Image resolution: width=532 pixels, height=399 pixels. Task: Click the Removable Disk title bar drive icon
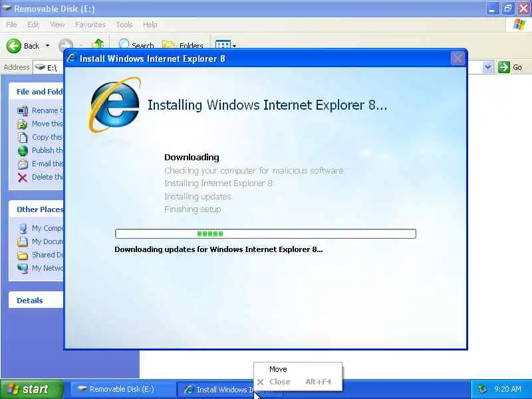tap(7, 8)
